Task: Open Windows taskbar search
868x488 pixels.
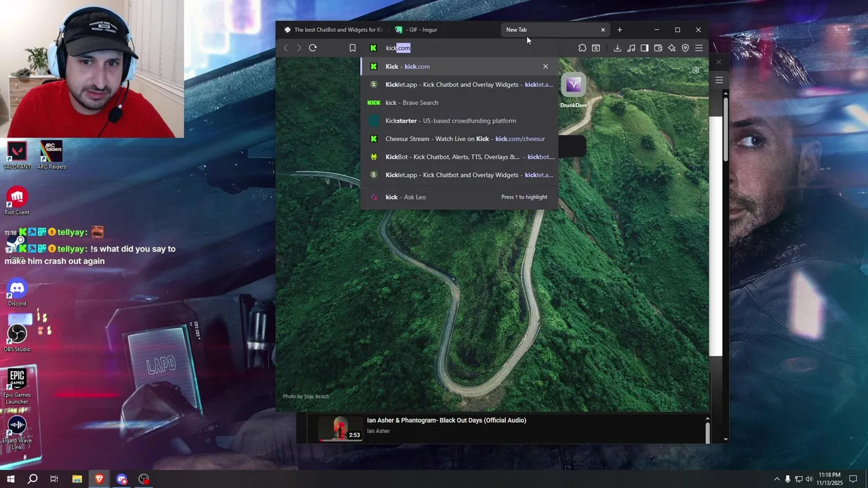Action: (32, 479)
